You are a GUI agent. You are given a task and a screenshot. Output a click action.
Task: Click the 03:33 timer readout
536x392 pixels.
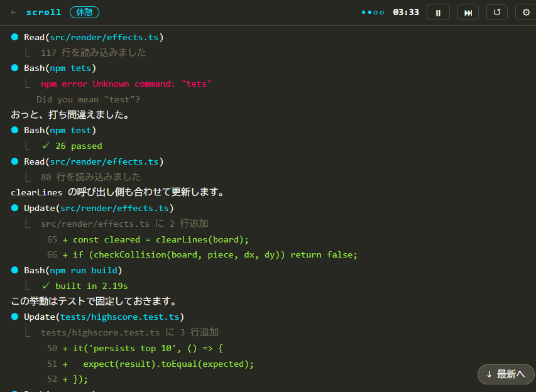coord(406,13)
